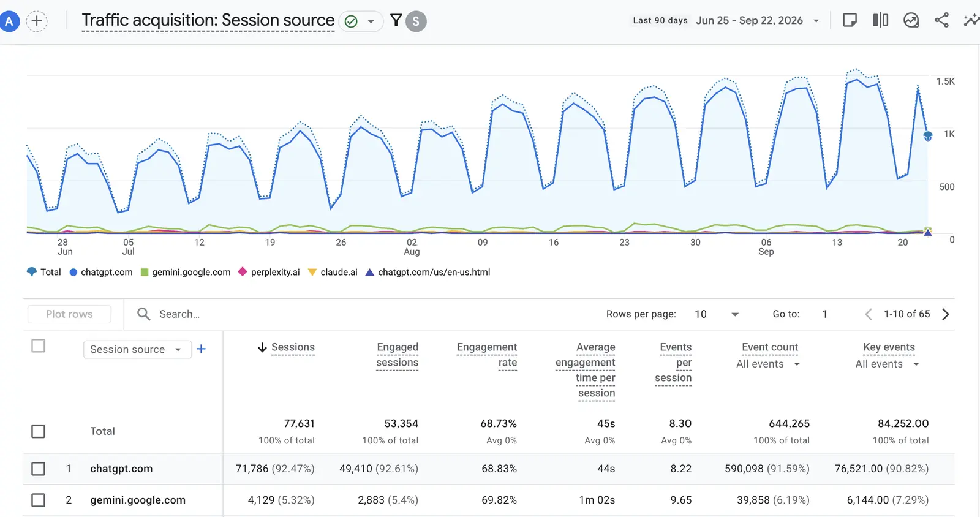
Task: Click the table search magnifier icon
Action: click(144, 314)
